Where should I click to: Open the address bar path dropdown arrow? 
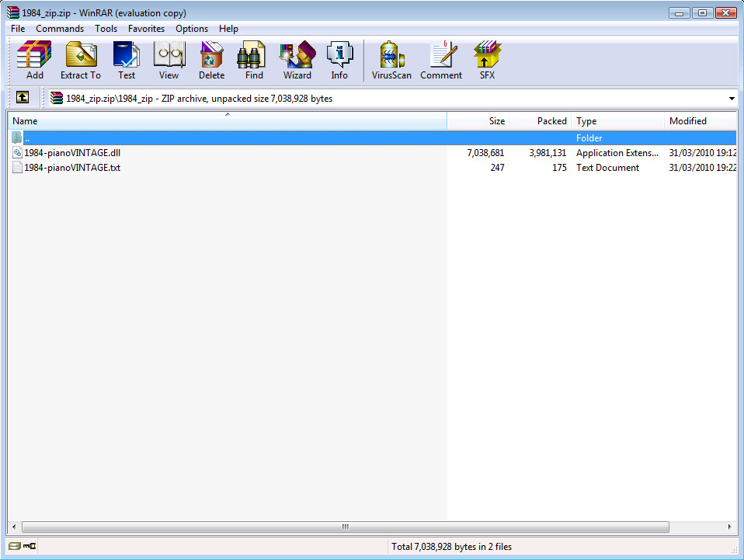click(x=732, y=99)
